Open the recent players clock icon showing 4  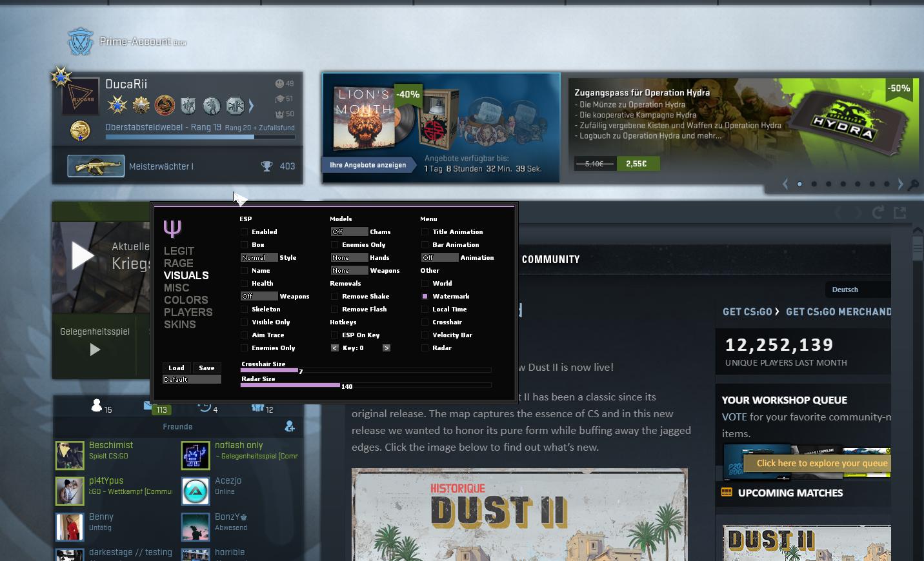tap(205, 406)
